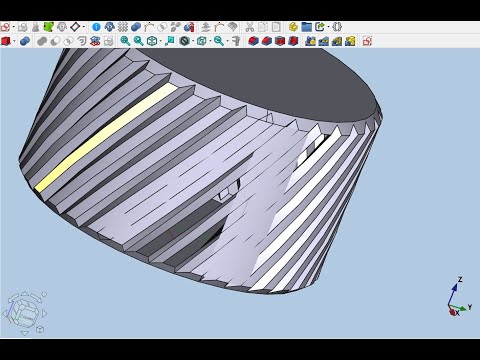Screen dimensions: 480x360
Task: Click the third red-blue view cube icon
Action: (x=280, y=41)
